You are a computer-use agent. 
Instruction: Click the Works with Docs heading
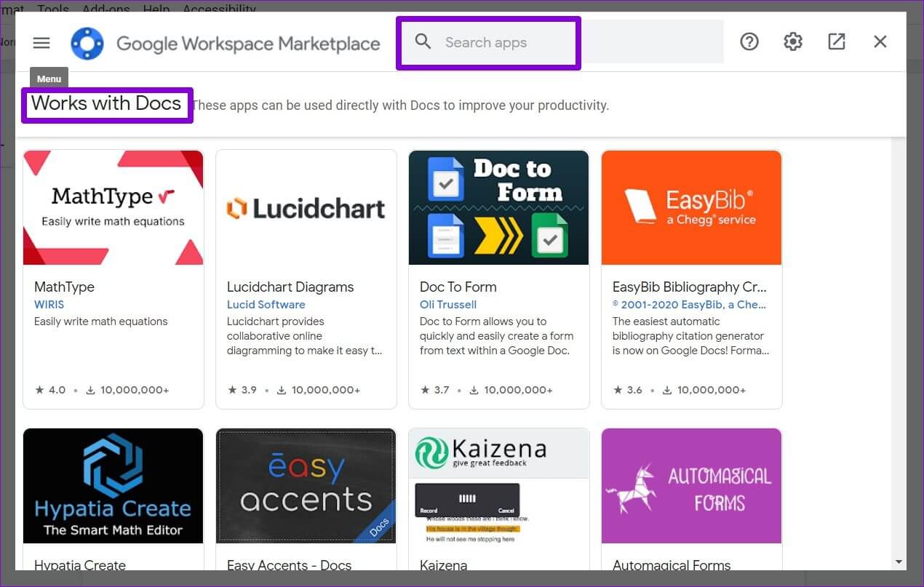coord(106,103)
